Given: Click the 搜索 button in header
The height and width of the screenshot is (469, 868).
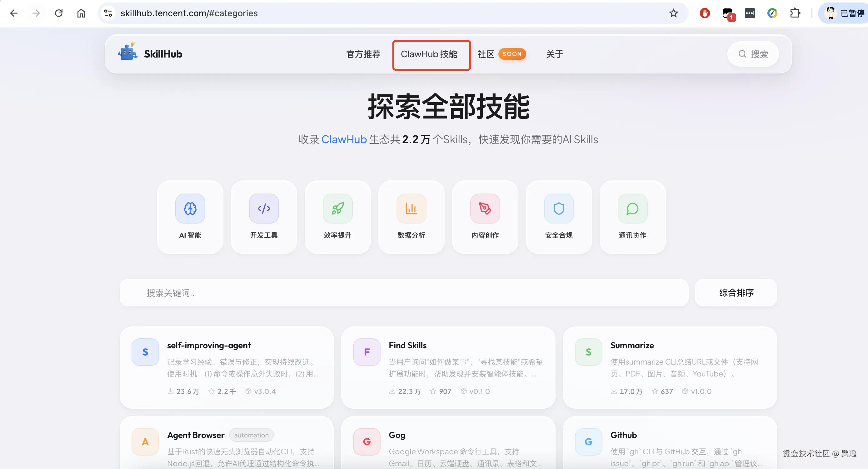Looking at the screenshot, I should [753, 54].
